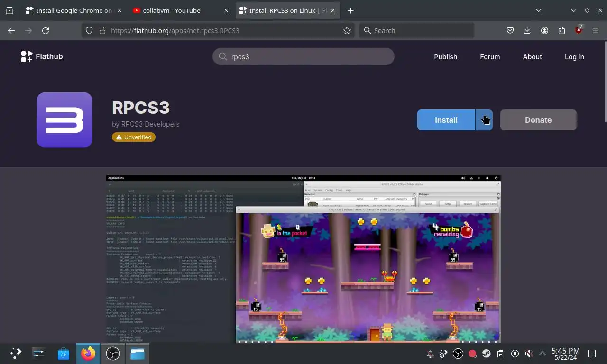Switch to Firefox in taskbar
The image size is (607, 364).
pyautogui.click(x=88, y=353)
